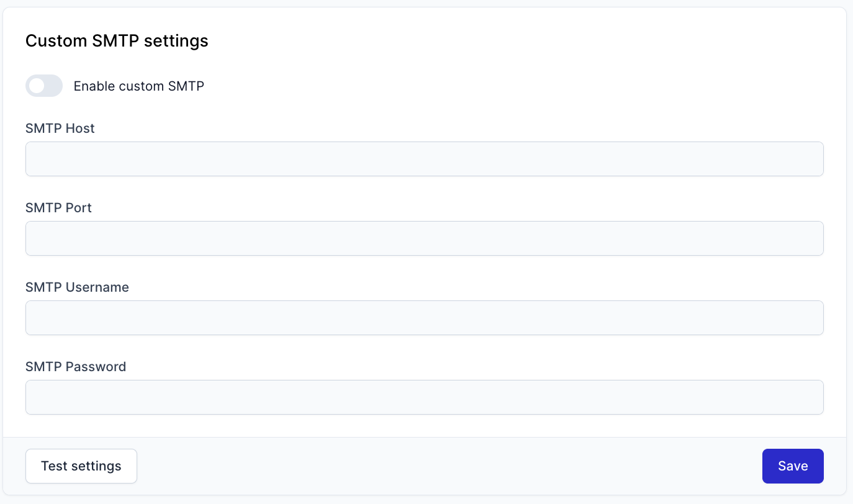Focus the SMTP Host input field

[x=425, y=159]
